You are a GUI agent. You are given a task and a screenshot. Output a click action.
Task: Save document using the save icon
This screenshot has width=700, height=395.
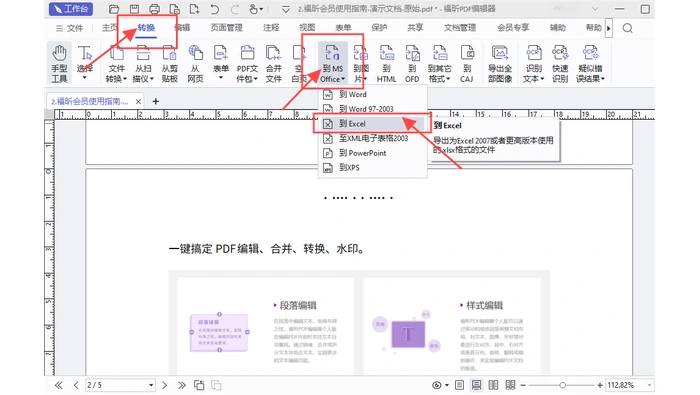tap(134, 9)
